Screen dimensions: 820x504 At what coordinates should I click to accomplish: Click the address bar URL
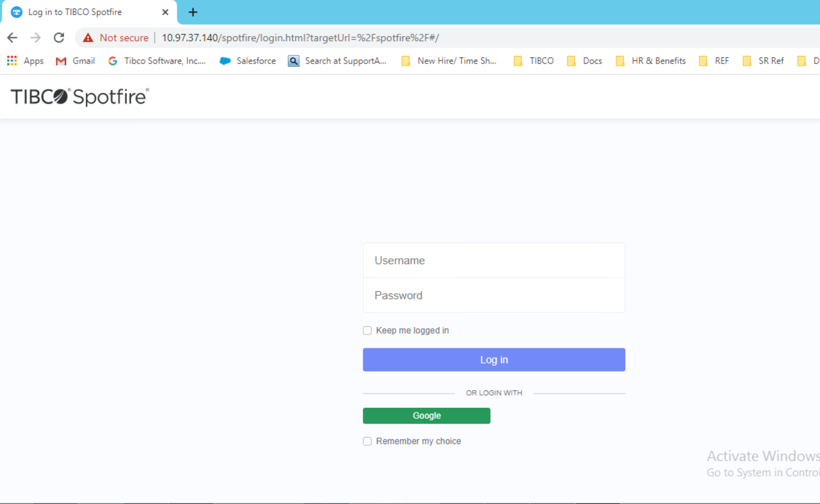(x=300, y=38)
